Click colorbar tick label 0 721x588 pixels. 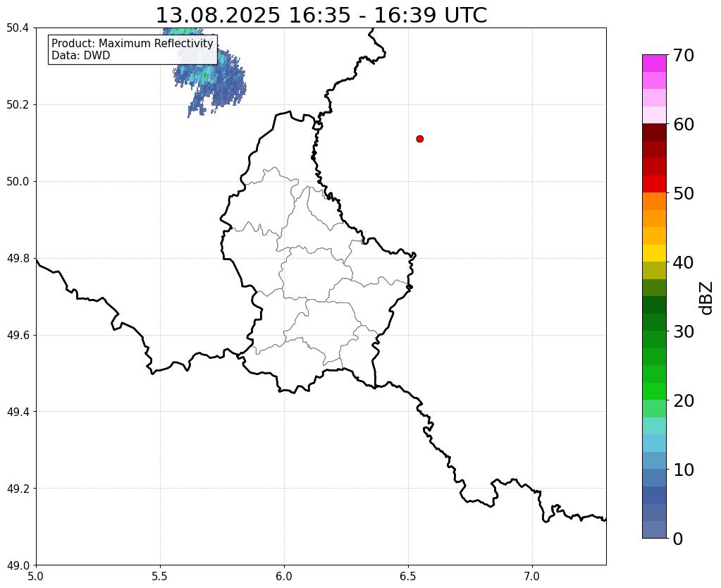(x=678, y=539)
